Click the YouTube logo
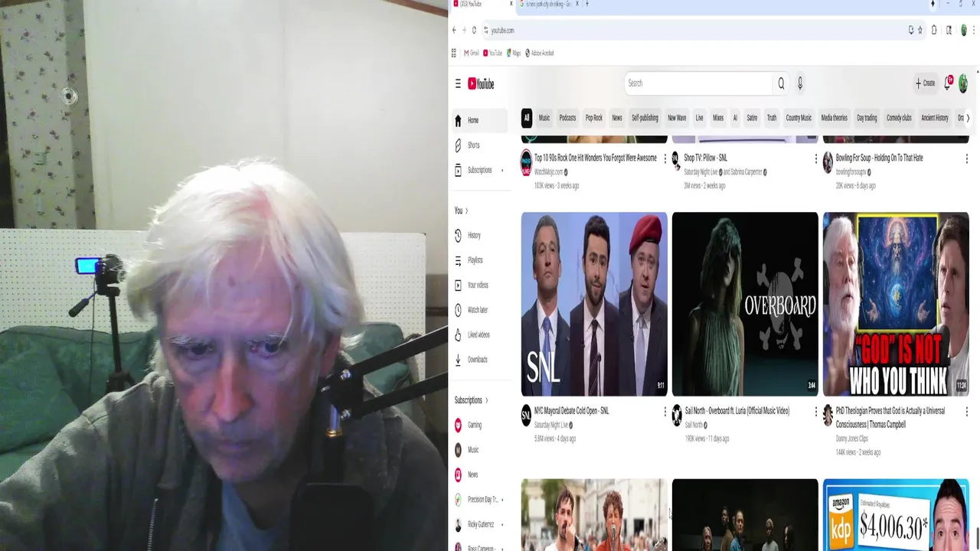This screenshot has height=551, width=980. 481,84
